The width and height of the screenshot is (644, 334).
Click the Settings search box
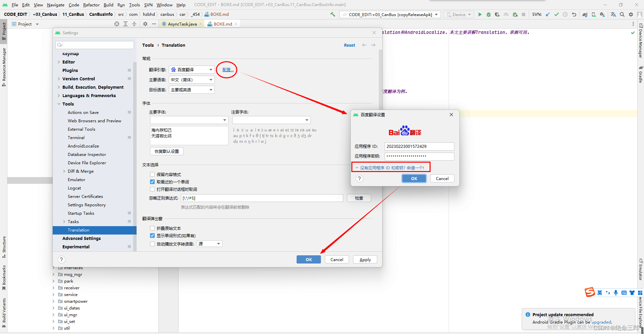[x=95, y=45]
